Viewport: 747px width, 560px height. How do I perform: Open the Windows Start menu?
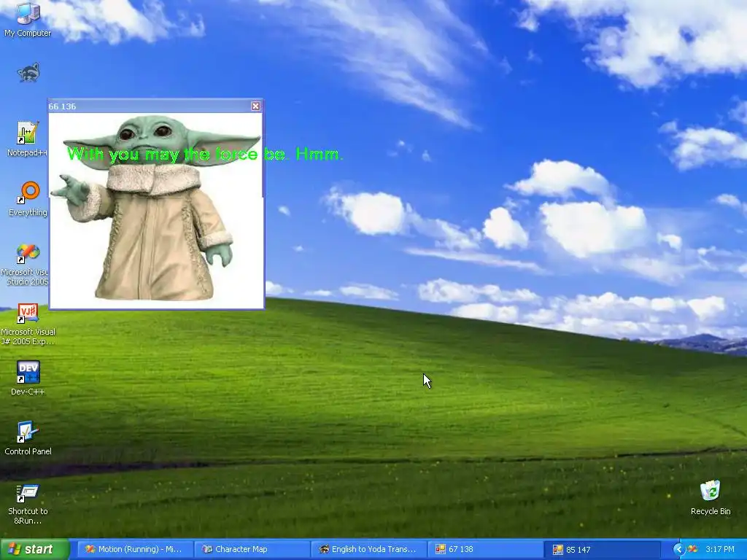(x=34, y=549)
